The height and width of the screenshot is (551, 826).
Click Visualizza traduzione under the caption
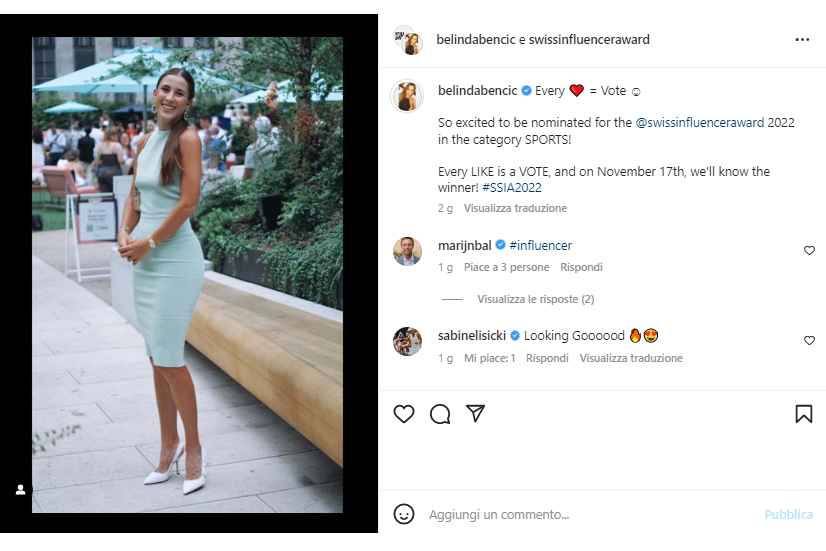[x=515, y=208]
